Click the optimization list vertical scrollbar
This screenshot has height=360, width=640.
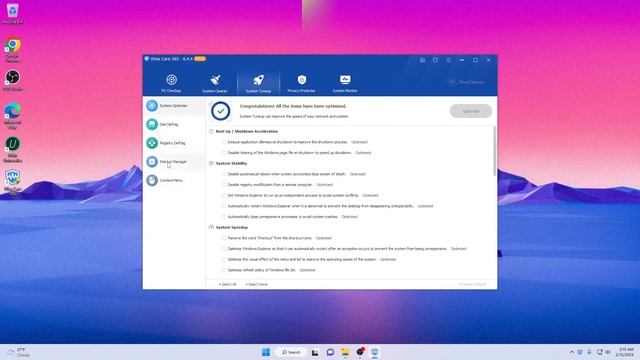[495, 151]
